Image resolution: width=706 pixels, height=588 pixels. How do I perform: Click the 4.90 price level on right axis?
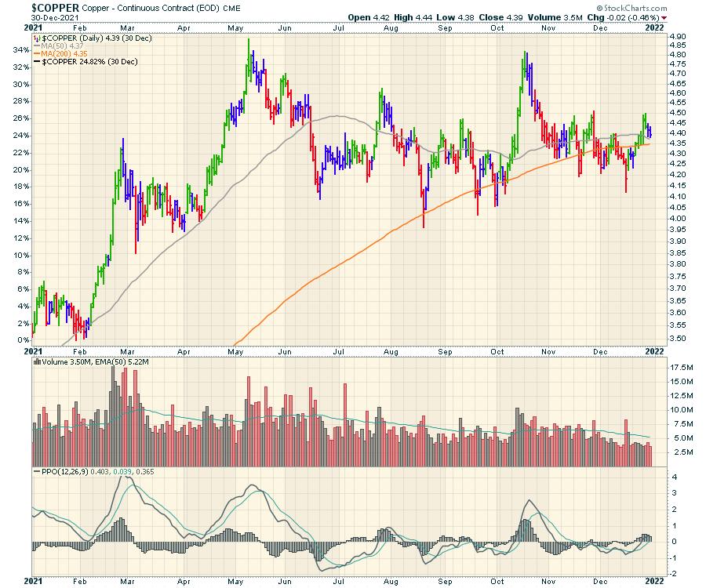[677, 37]
